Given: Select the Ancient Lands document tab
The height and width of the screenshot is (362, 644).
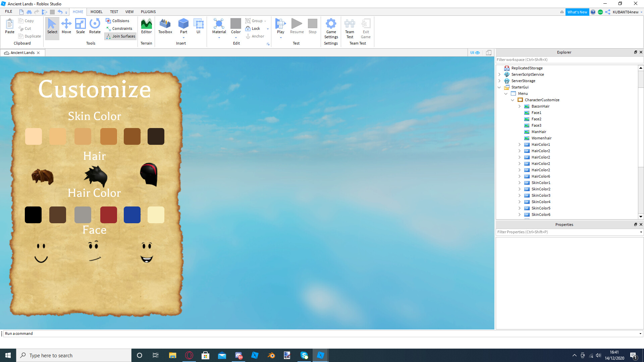Looking at the screenshot, I should (22, 53).
